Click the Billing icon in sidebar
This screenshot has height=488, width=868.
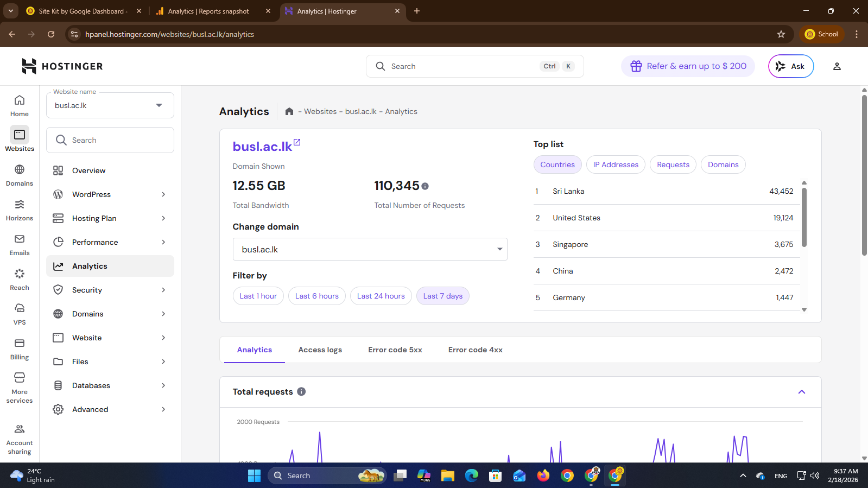pyautogui.click(x=20, y=348)
